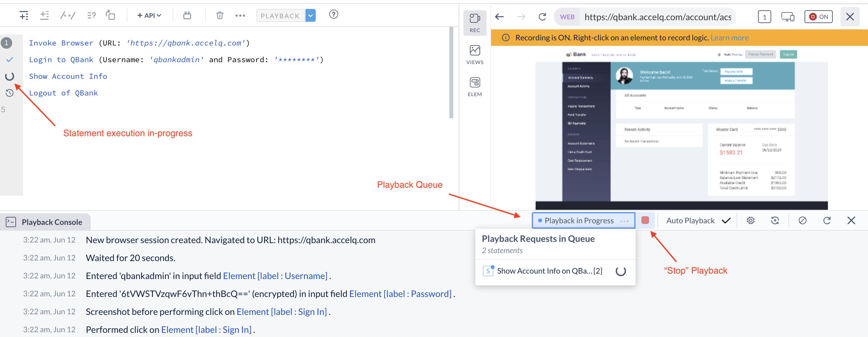The width and height of the screenshot is (868, 337).
Task: Close the Playback Console panel
Action: point(851,220)
